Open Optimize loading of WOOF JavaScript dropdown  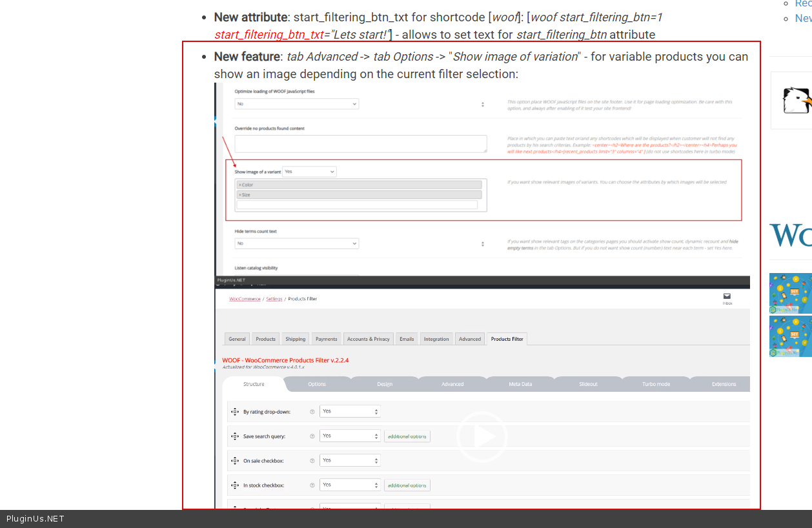click(x=296, y=104)
